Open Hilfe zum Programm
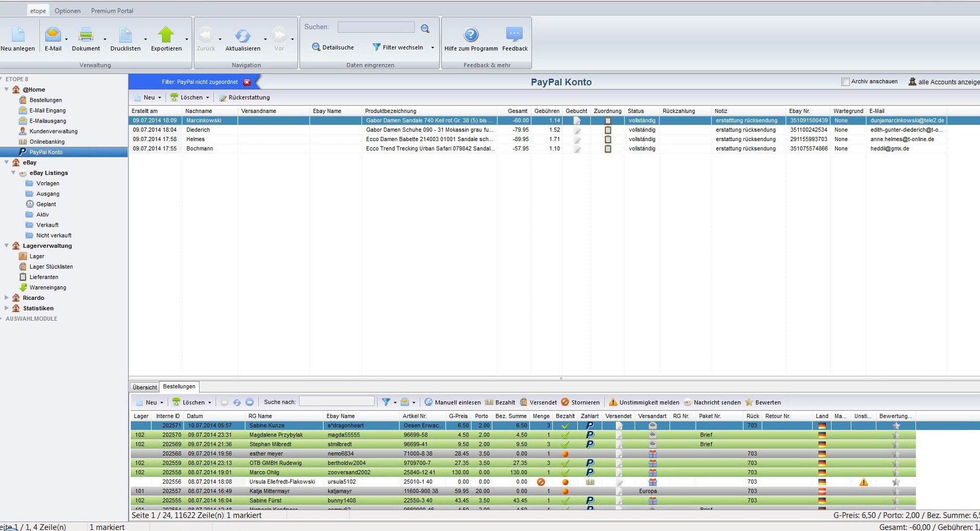980x531 pixels. (470, 35)
